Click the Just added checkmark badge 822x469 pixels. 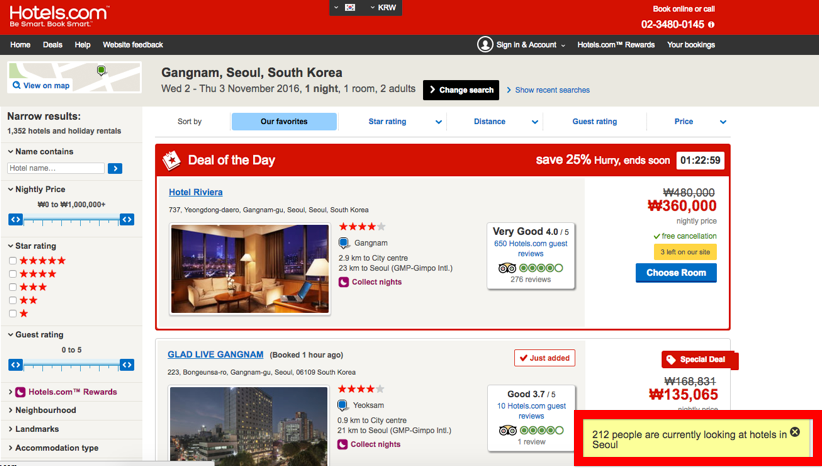click(545, 358)
